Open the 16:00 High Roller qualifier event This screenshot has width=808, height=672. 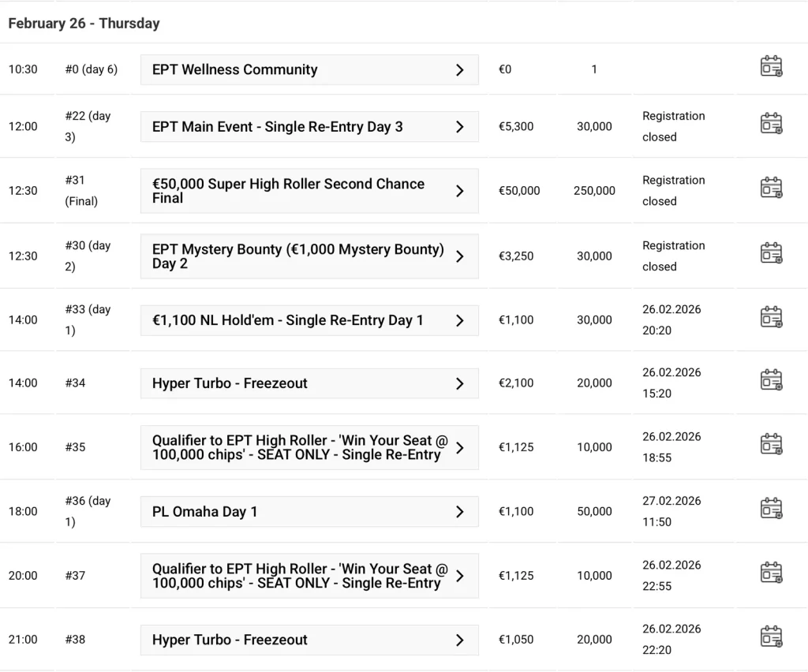click(309, 447)
